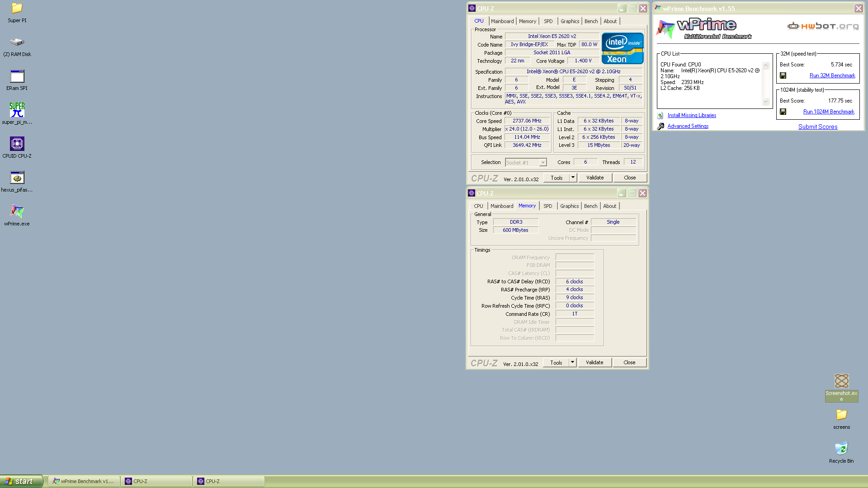The image size is (868, 488).
Task: Switch to Mainboard tab in upper CPU-Z
Action: coord(502,21)
